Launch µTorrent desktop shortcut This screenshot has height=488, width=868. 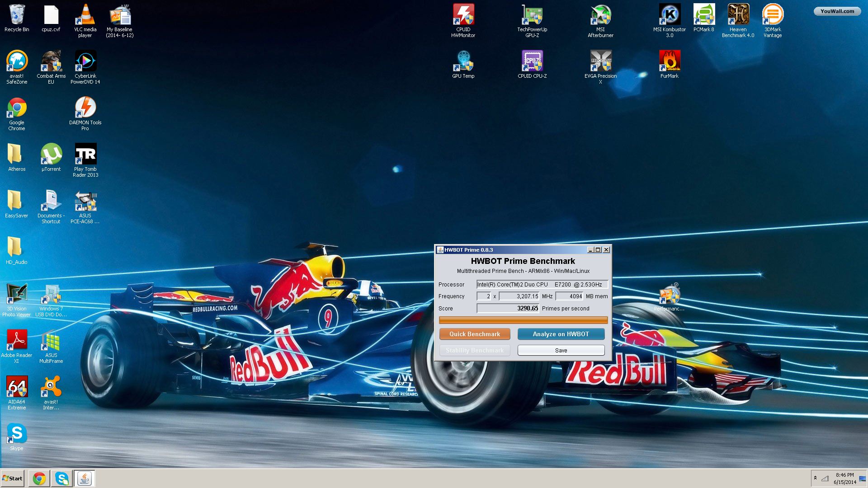[51, 157]
